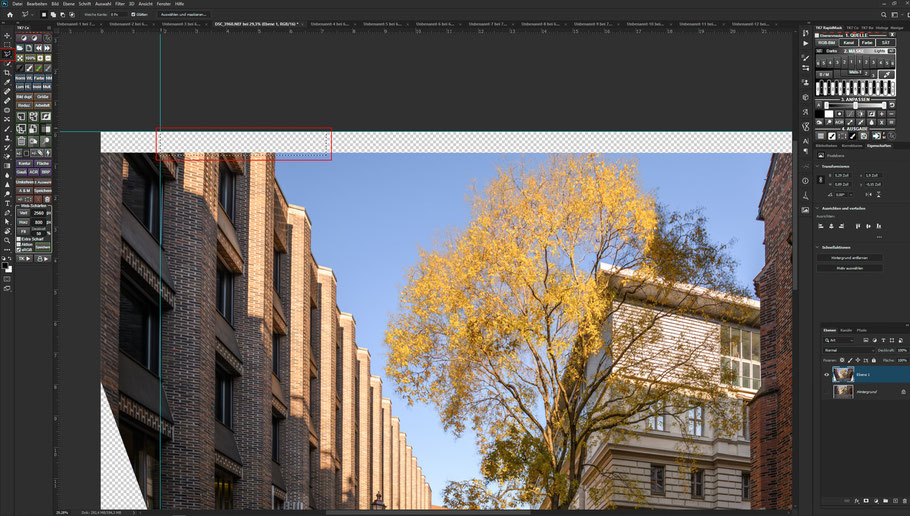Screen dimensions: 910x516
Task: Select the Rectangular Marquee tool
Action: pyautogui.click(x=7, y=45)
